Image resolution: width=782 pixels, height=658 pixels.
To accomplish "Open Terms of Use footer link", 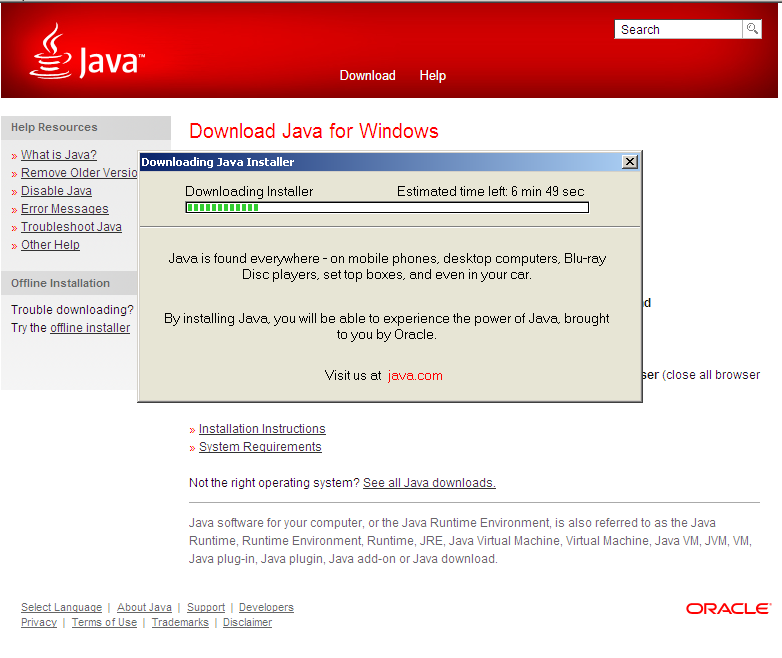I will pyautogui.click(x=104, y=622).
